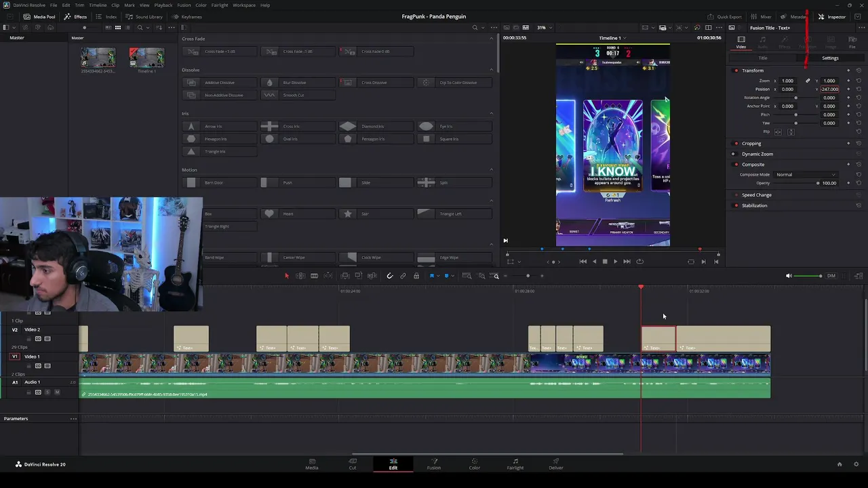Stop playback in the viewer
This screenshot has width=868, height=488.
click(x=605, y=262)
